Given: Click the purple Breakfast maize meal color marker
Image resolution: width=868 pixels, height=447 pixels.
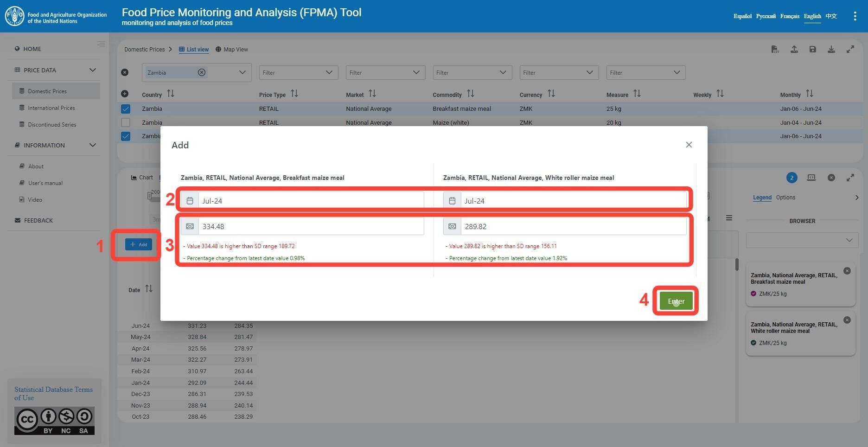Looking at the screenshot, I should click(x=753, y=294).
